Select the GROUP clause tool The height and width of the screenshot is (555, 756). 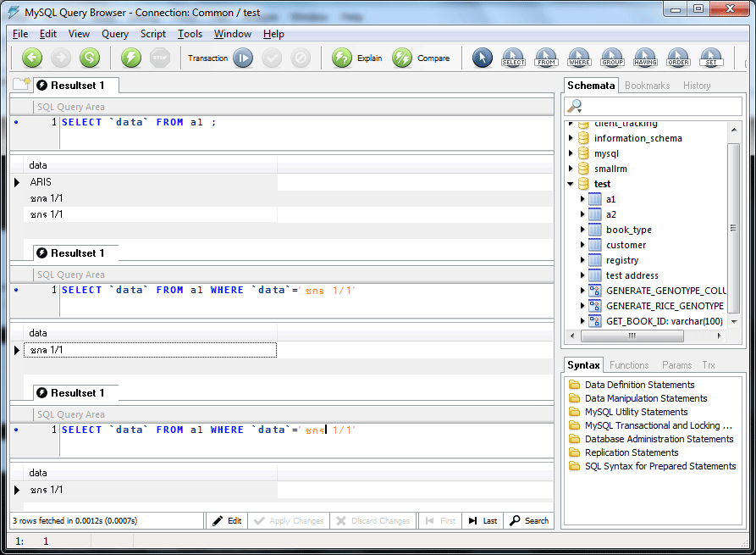click(x=612, y=58)
